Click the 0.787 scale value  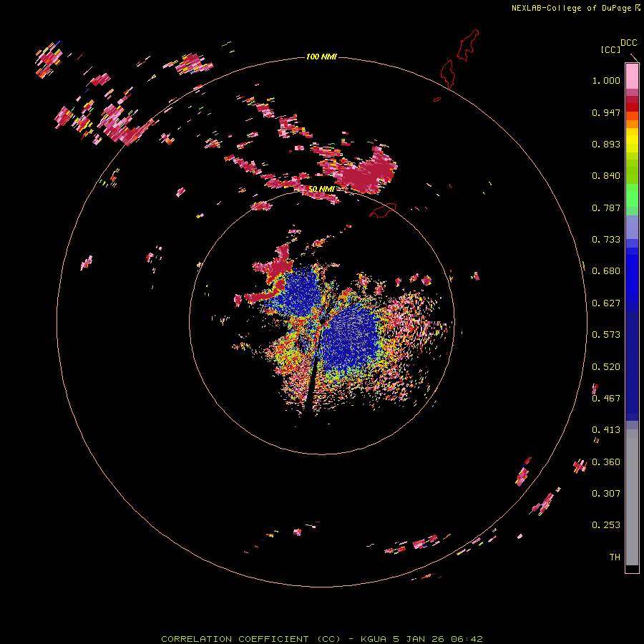click(606, 208)
